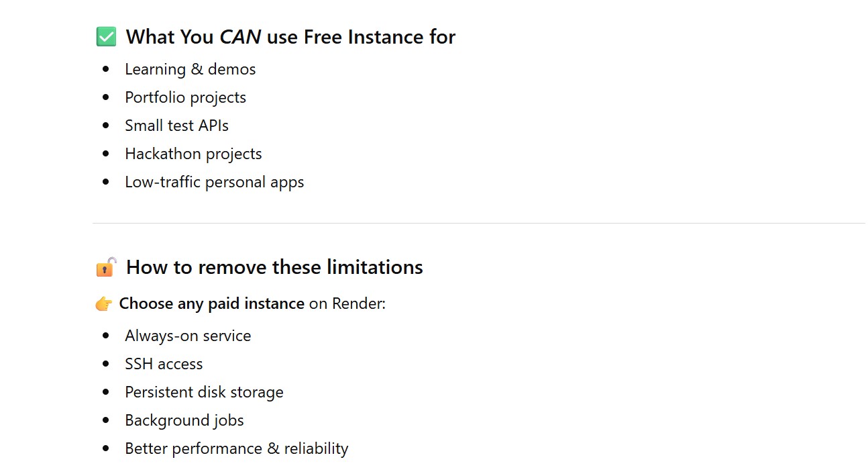Click the italic word "CAN" in heading
Screen dimensions: 868x476
click(240, 37)
